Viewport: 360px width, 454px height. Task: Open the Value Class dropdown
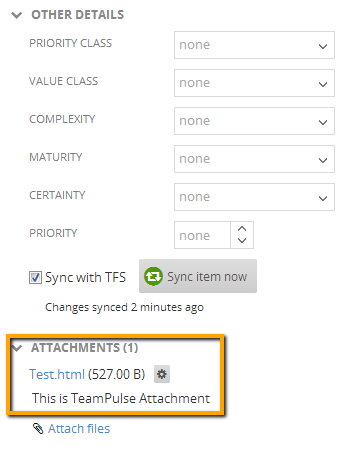pyautogui.click(x=254, y=83)
